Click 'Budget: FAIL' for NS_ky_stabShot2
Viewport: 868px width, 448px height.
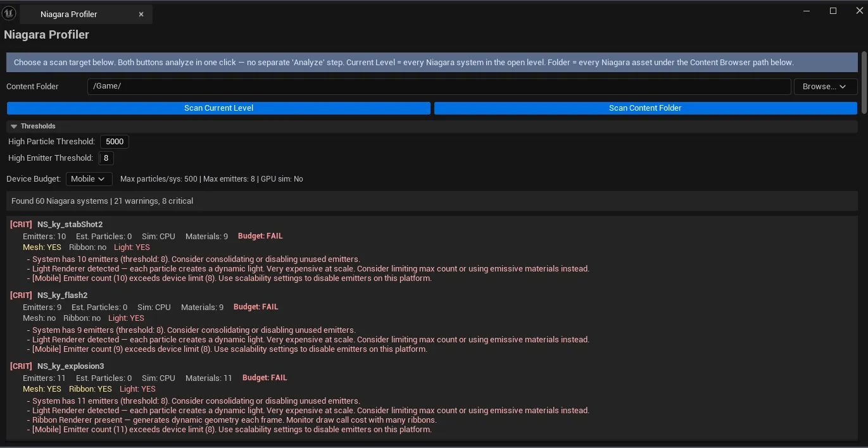pos(260,236)
